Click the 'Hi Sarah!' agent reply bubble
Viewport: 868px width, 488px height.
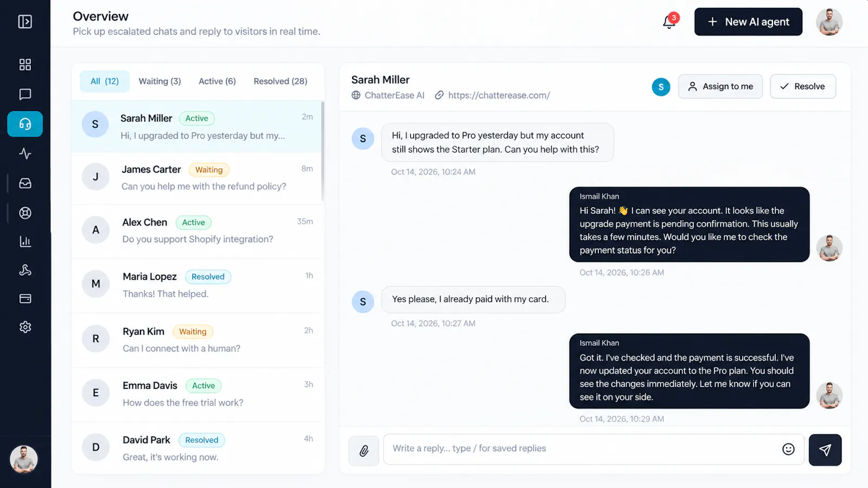[689, 224]
